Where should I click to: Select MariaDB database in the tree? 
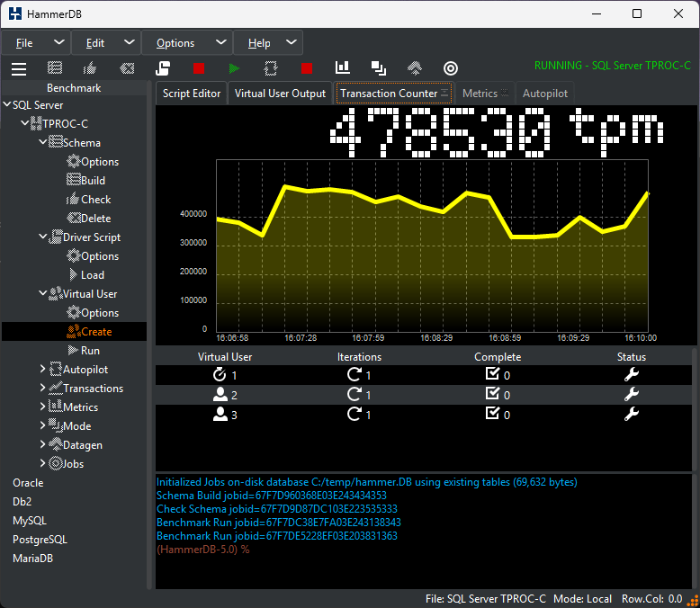32,558
